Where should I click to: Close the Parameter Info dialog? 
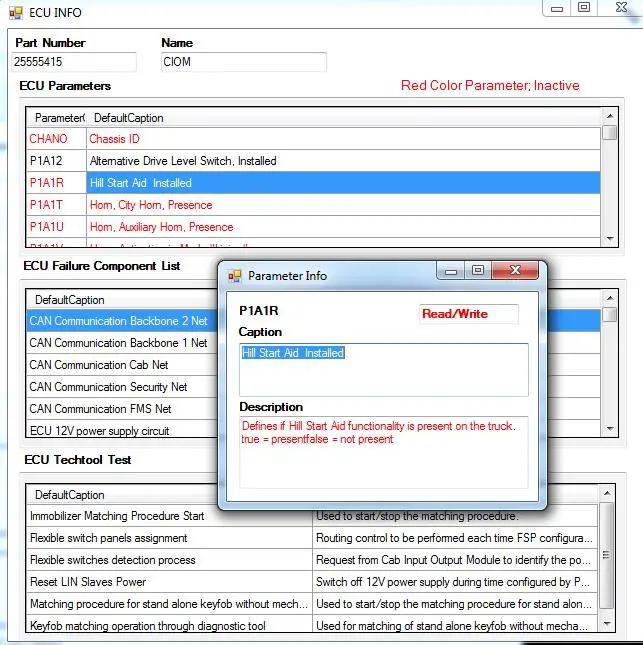coord(515,270)
